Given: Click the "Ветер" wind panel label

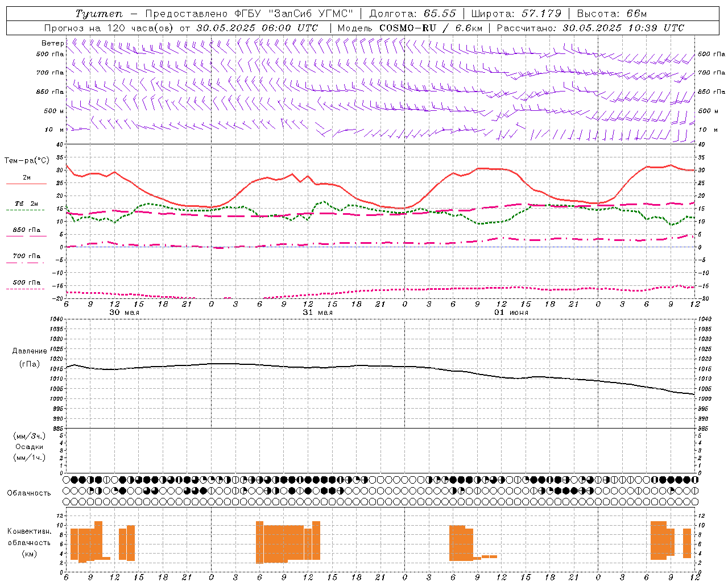Looking at the screenshot, I should tap(52, 43).
